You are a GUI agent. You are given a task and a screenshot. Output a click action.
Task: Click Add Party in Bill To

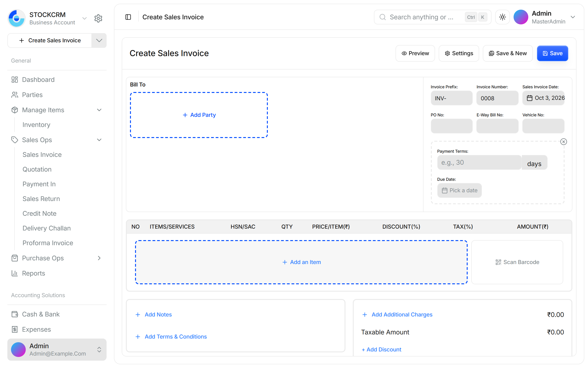coord(199,115)
